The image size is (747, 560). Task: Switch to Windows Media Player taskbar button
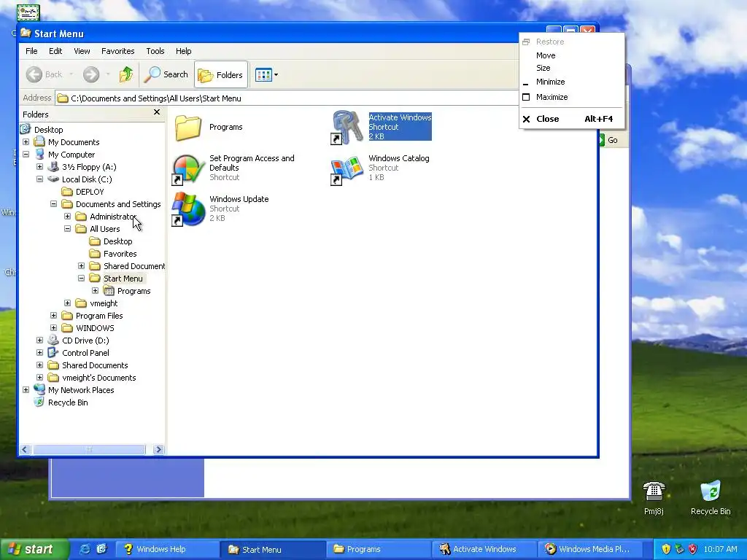pos(589,549)
